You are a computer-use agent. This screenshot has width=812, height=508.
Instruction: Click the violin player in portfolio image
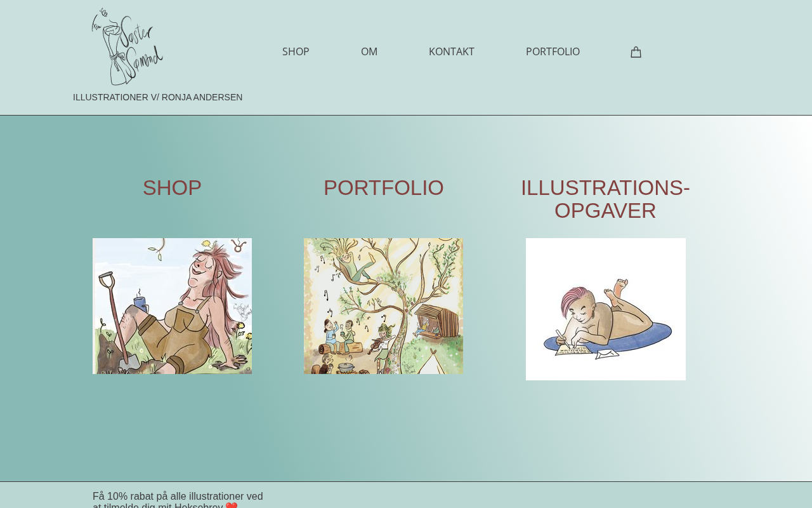pos(383,343)
